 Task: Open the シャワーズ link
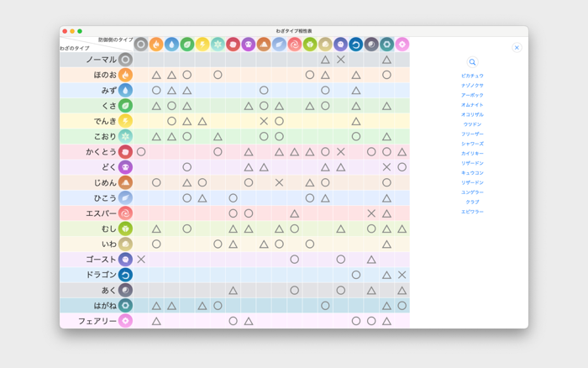[x=472, y=144]
